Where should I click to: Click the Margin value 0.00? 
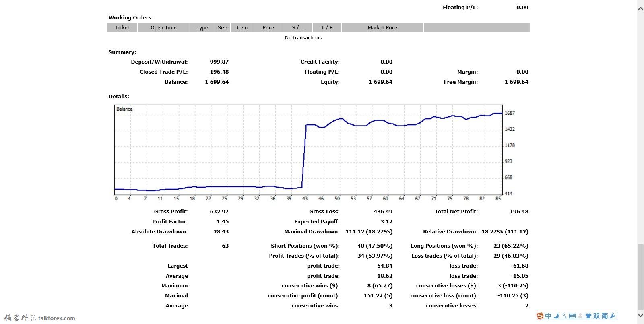[522, 72]
